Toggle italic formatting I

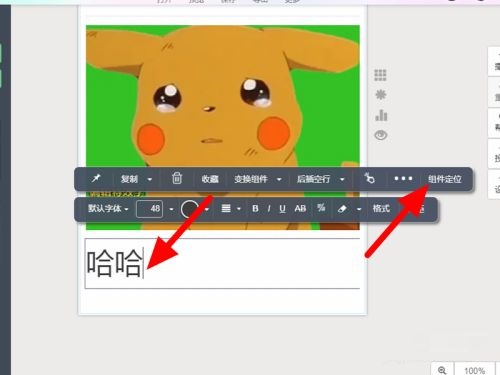point(269,209)
